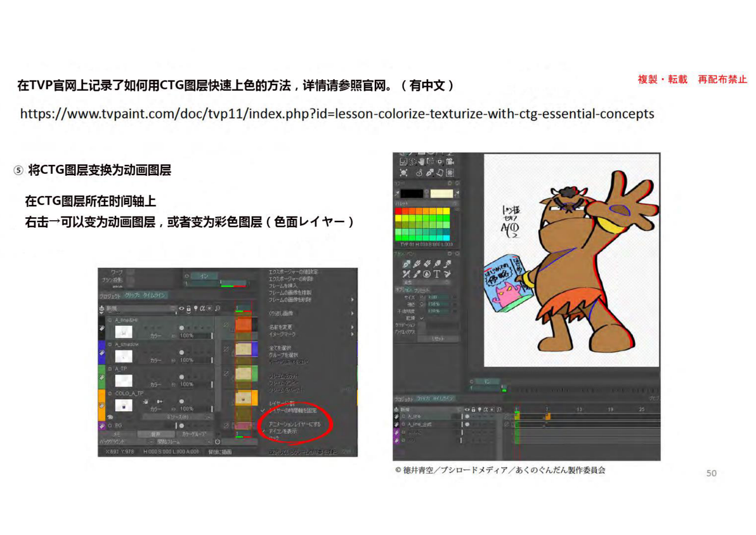The image size is (756, 535).
Task: Click the Reset button in brush options
Action: pyautogui.click(x=438, y=339)
